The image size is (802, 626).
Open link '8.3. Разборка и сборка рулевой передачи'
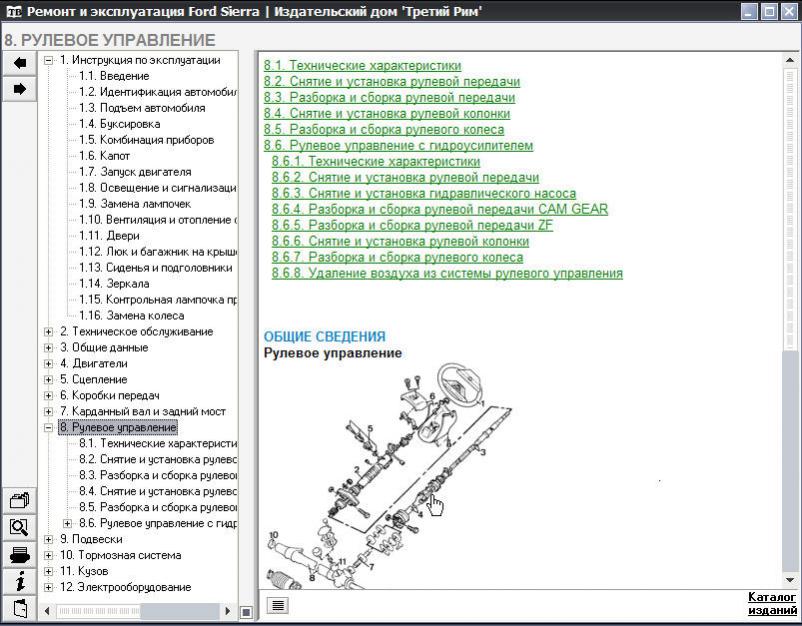point(389,97)
